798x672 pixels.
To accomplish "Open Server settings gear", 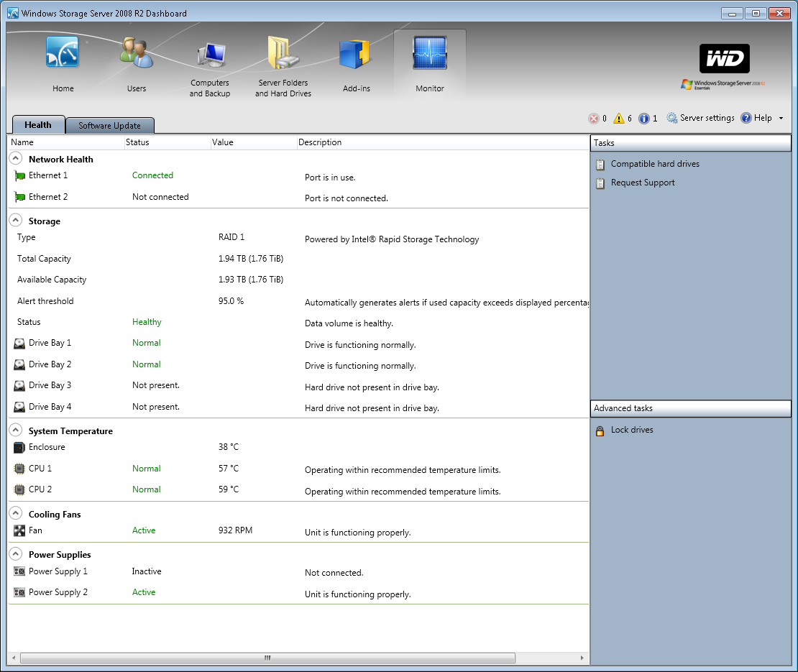I will coord(671,118).
